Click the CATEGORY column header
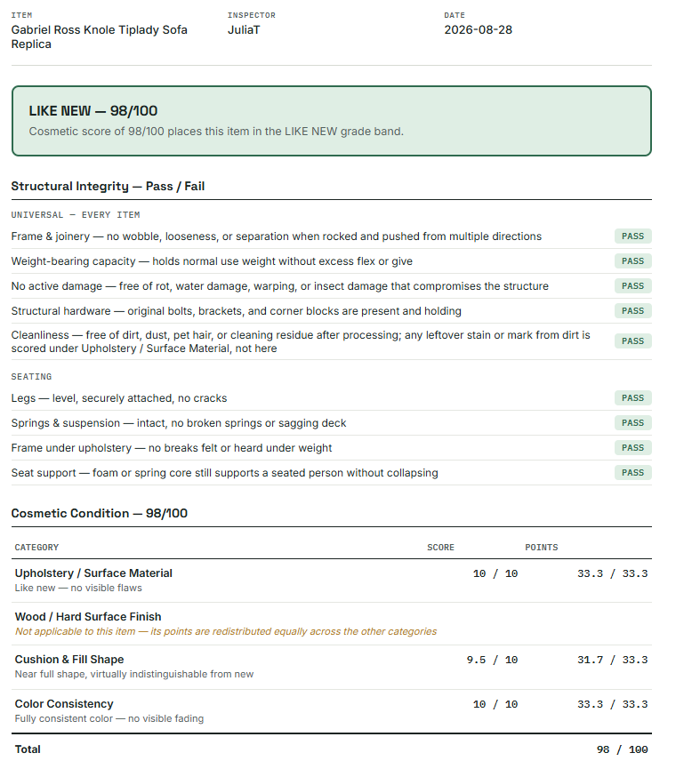 tap(36, 548)
